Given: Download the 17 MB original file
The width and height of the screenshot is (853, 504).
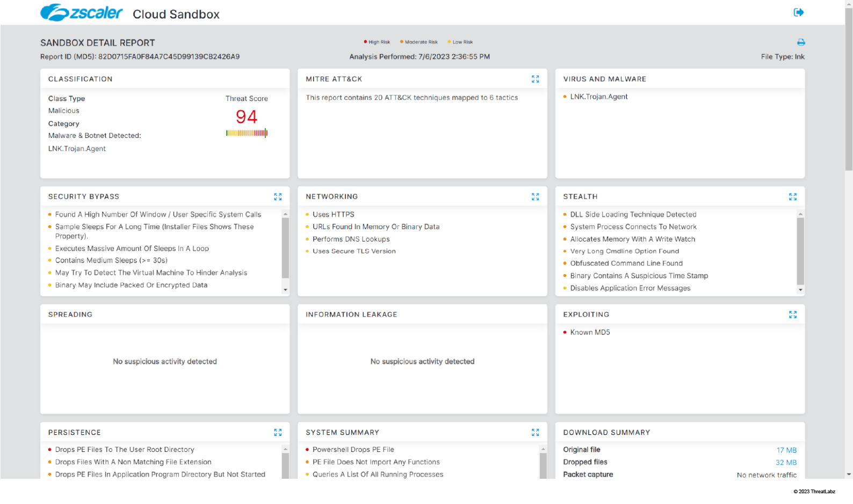Looking at the screenshot, I should pos(786,450).
